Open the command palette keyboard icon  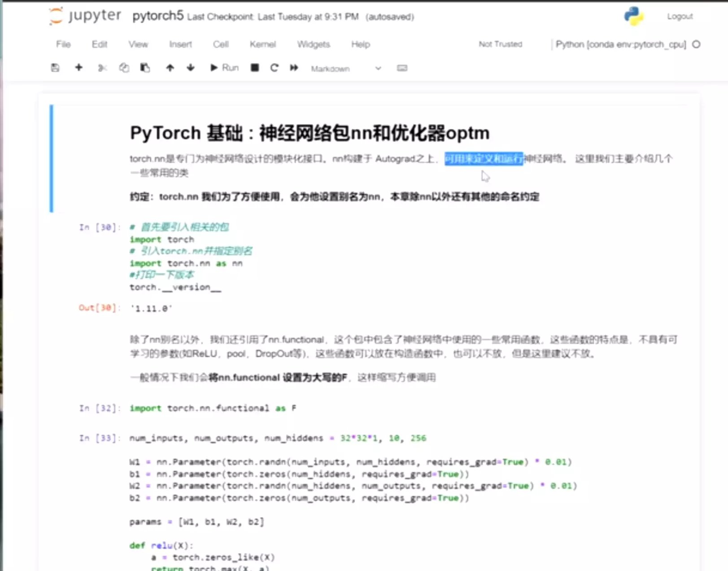tap(402, 68)
